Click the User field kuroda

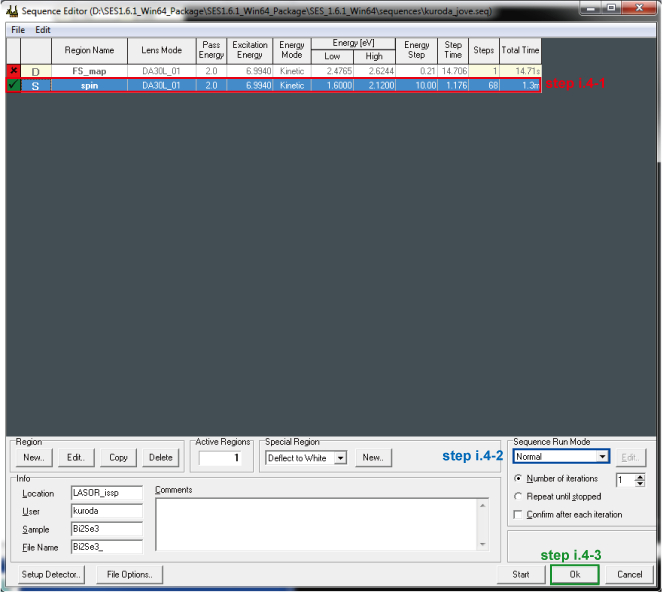coord(107,511)
